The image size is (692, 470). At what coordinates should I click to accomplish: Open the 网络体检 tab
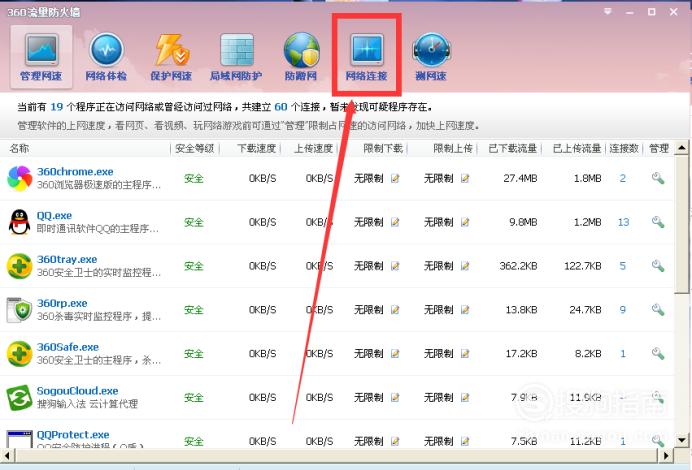[106, 56]
